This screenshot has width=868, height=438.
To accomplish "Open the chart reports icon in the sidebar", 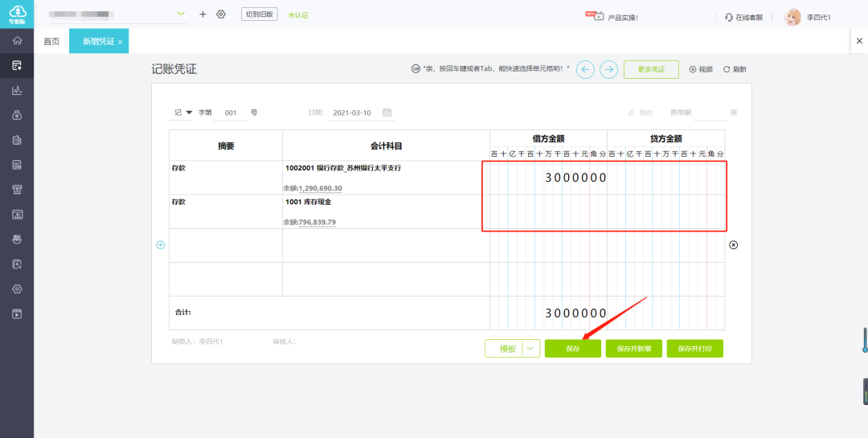I will (17, 90).
